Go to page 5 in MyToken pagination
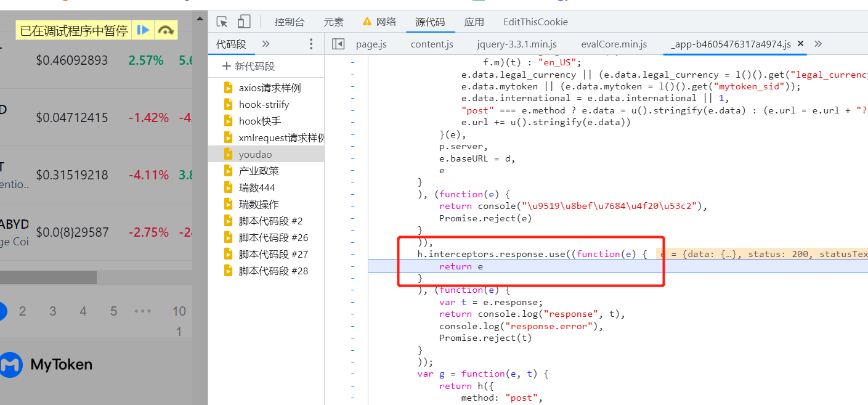This screenshot has width=868, height=405. click(x=113, y=311)
